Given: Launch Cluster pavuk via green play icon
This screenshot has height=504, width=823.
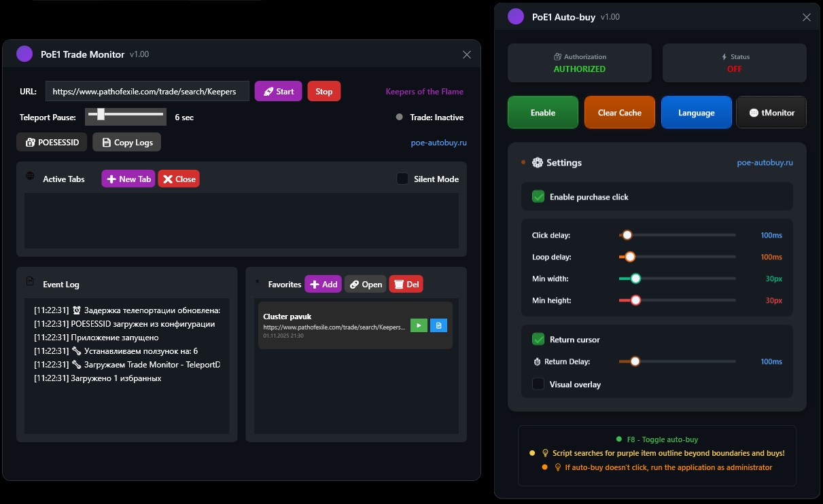Looking at the screenshot, I should [419, 325].
